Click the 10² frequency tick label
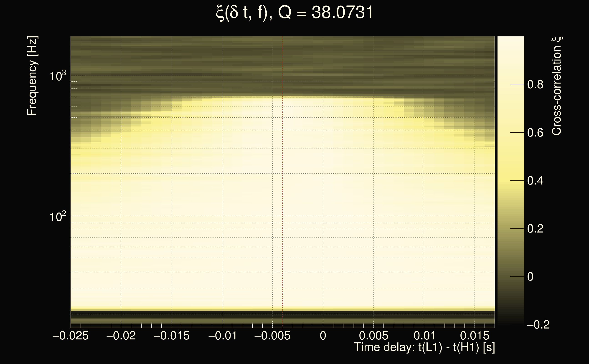Viewport: 589px width, 364px height. [x=58, y=217]
